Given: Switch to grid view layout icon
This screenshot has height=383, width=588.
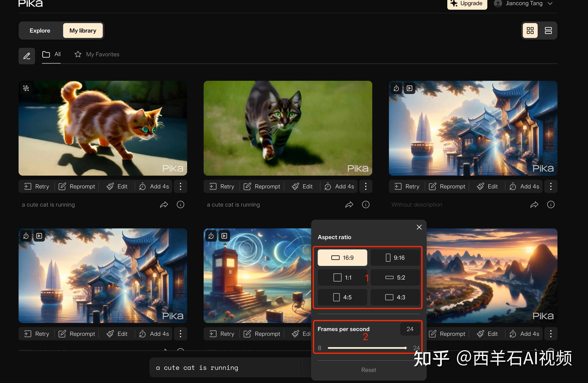Looking at the screenshot, I should coord(530,31).
